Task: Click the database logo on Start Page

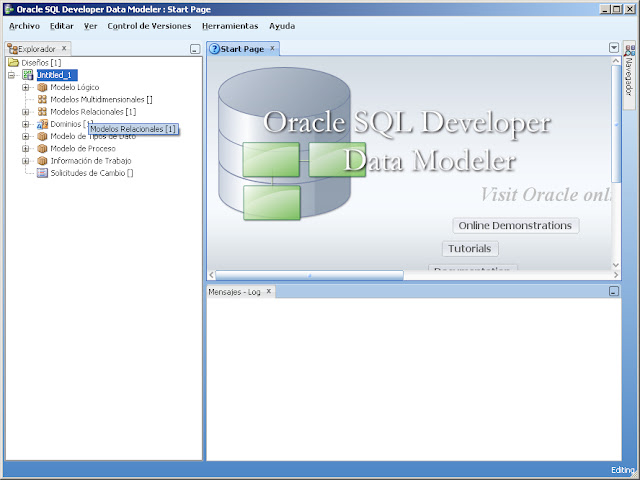Action: pyautogui.click(x=284, y=144)
